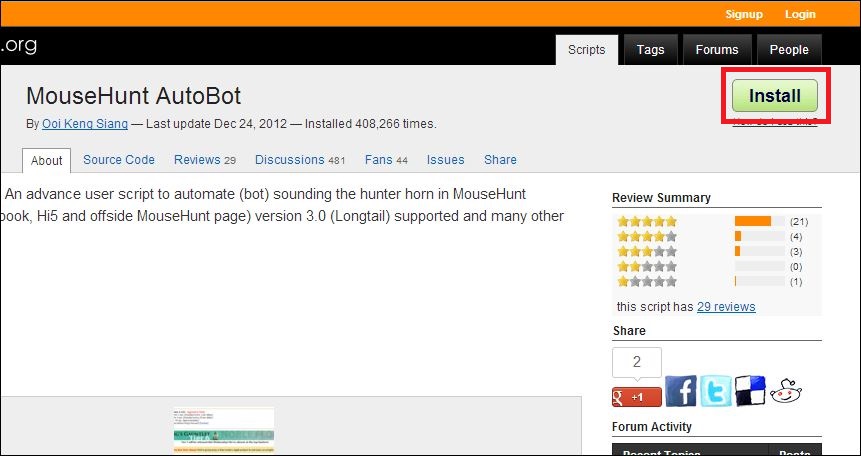Open the Share tab
Image resolution: width=861 pixels, height=456 pixels.
500,159
